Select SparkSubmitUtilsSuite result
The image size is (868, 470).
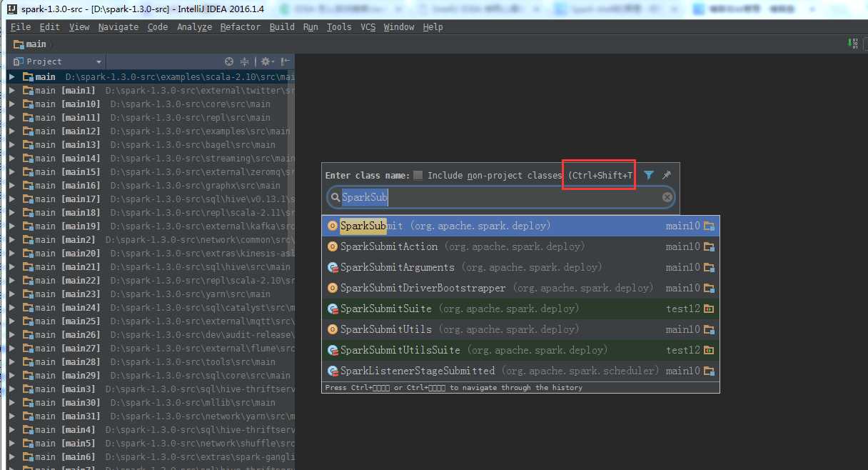click(x=520, y=350)
